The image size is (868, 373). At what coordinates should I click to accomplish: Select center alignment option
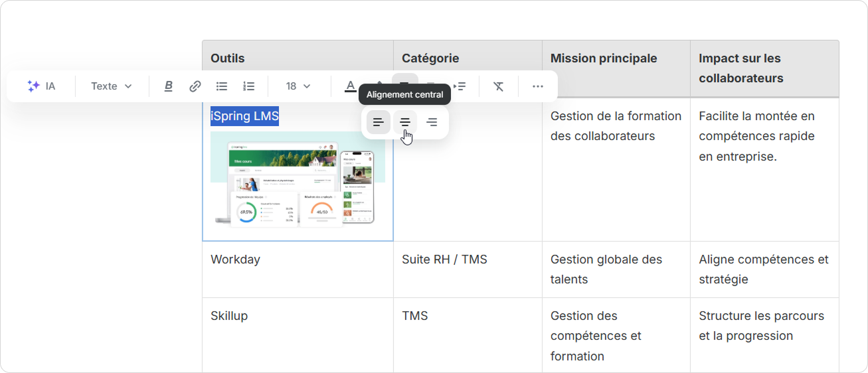405,122
